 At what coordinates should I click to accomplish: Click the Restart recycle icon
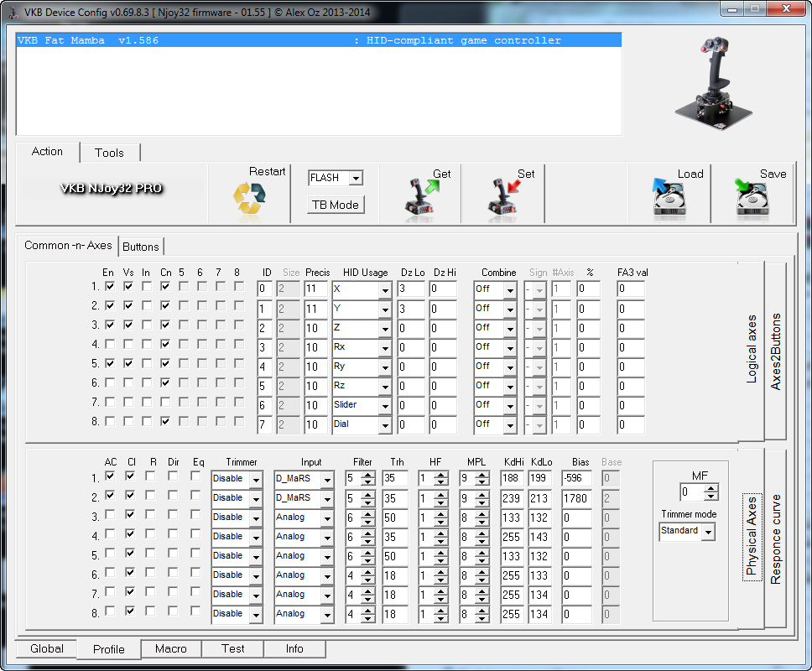point(249,198)
